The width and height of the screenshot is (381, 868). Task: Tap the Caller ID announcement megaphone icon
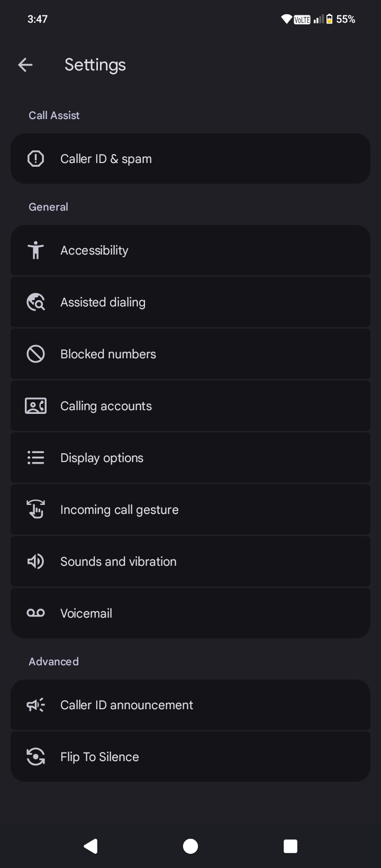pyautogui.click(x=35, y=705)
